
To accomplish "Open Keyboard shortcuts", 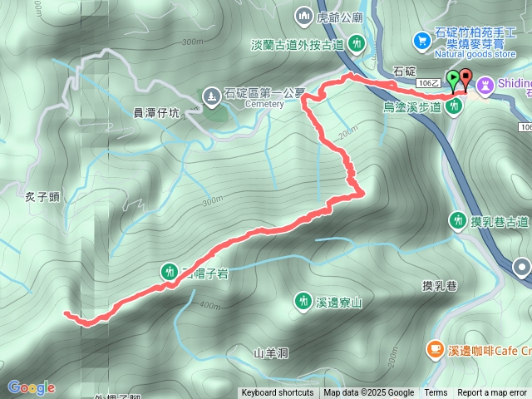I will pyautogui.click(x=278, y=393).
